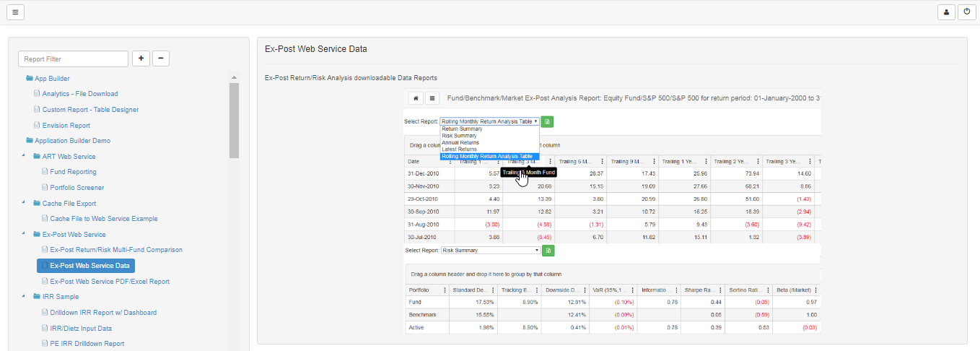The height and width of the screenshot is (351, 980).
Task: Collapse the Cache File Export tree node
Action: point(24,204)
